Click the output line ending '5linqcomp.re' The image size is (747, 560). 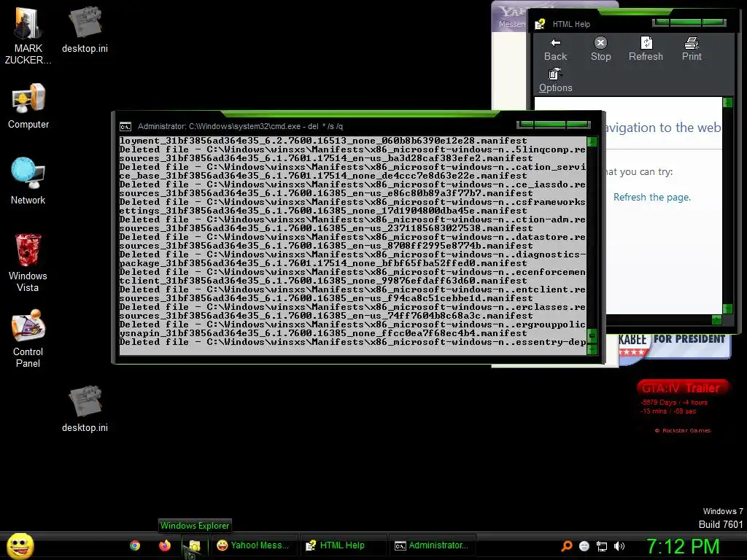click(x=352, y=149)
